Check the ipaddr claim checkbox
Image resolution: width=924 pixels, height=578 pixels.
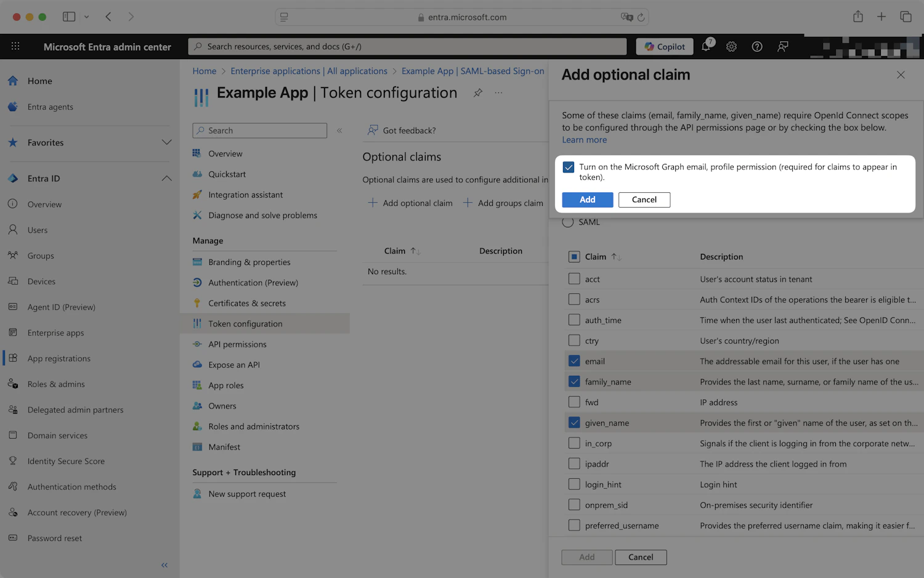574,463
